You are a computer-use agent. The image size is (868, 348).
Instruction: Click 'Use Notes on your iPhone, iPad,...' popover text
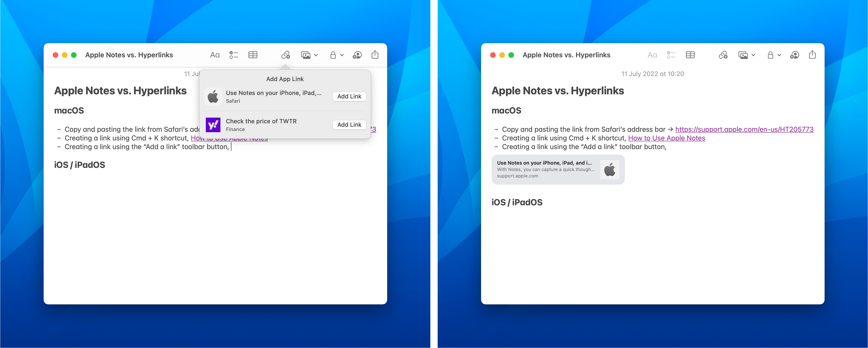tap(273, 93)
